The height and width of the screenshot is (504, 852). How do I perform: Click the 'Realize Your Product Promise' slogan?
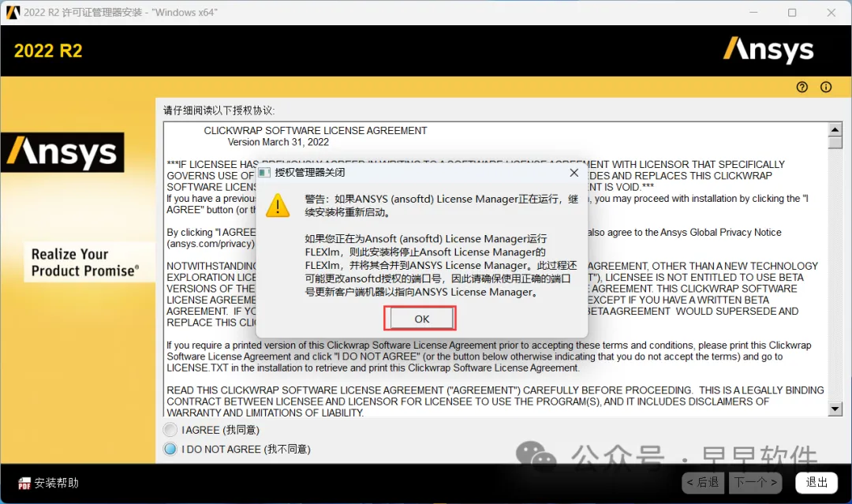coord(84,263)
